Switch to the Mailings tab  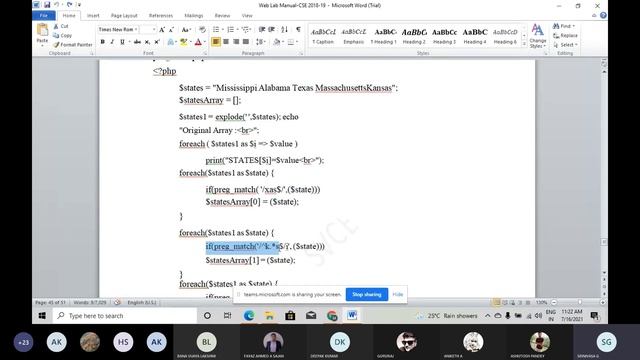(193, 16)
